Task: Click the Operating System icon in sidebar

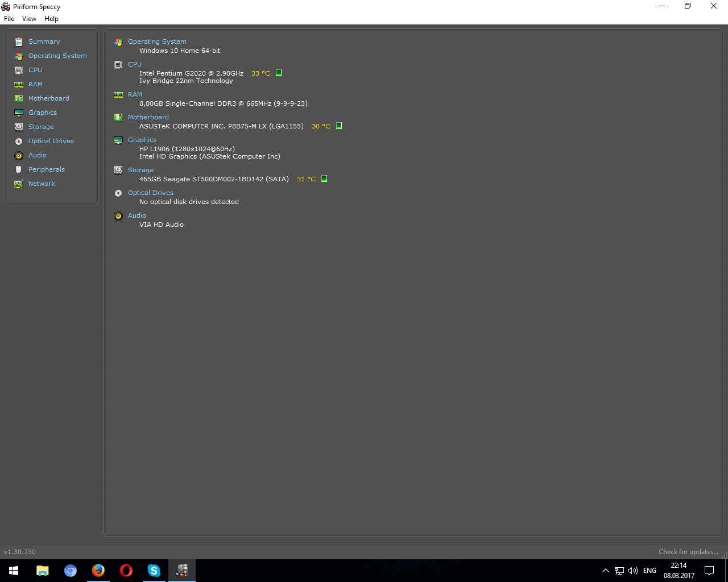Action: tap(19, 56)
